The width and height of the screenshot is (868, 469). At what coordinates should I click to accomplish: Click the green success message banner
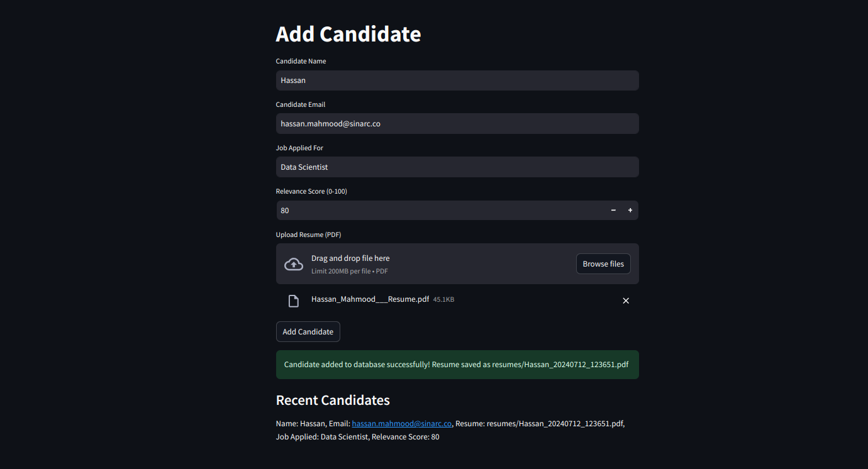[x=457, y=365]
